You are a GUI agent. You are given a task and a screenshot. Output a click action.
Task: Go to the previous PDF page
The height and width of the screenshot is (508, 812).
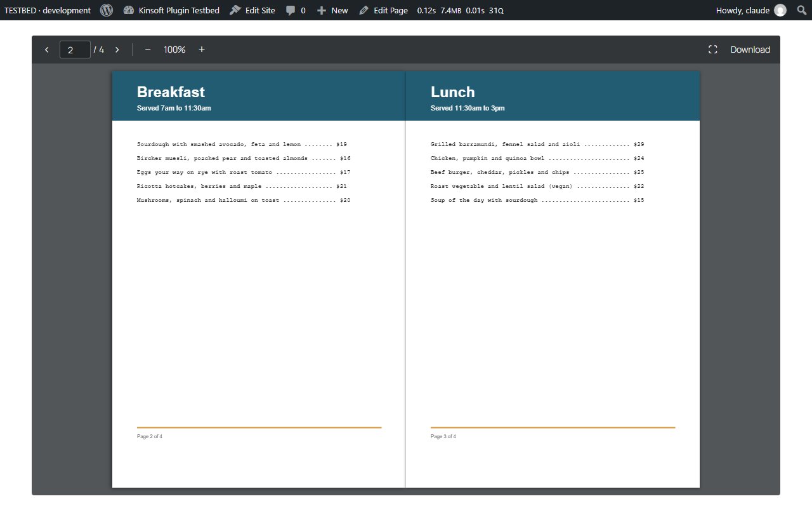click(47, 50)
